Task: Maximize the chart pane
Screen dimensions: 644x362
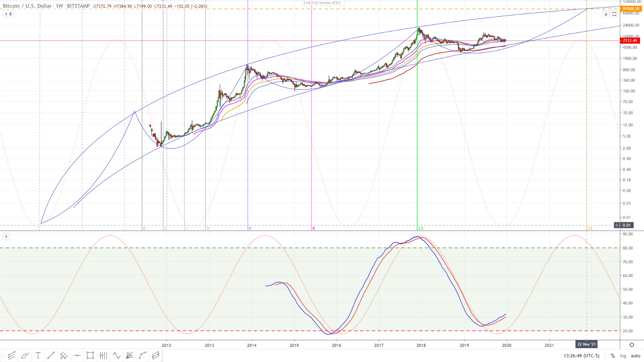Action: tap(614, 14)
